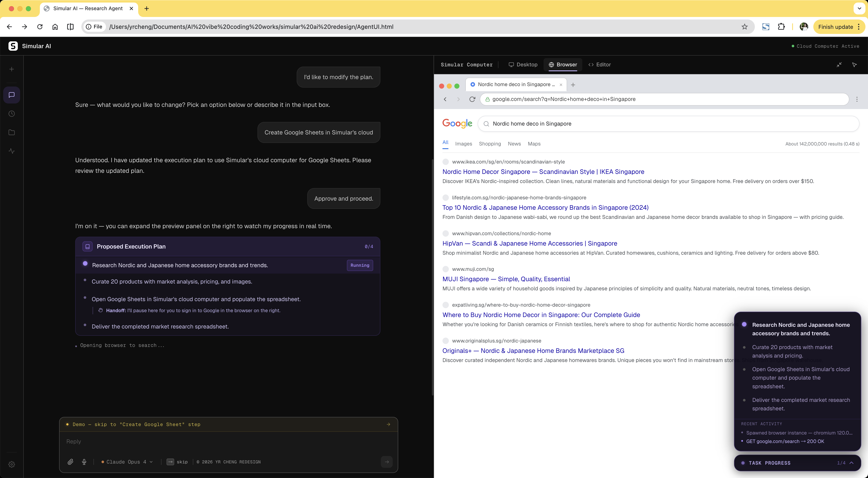Click Create Google Sheets in Simular's cloud
868x478 pixels.
[319, 132]
